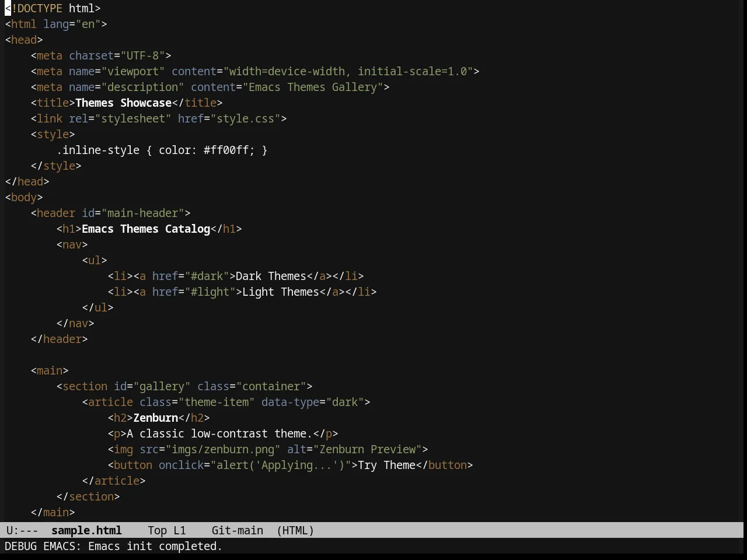Click the lang="en" attribute
The height and width of the screenshot is (560, 747).
(x=72, y=24)
